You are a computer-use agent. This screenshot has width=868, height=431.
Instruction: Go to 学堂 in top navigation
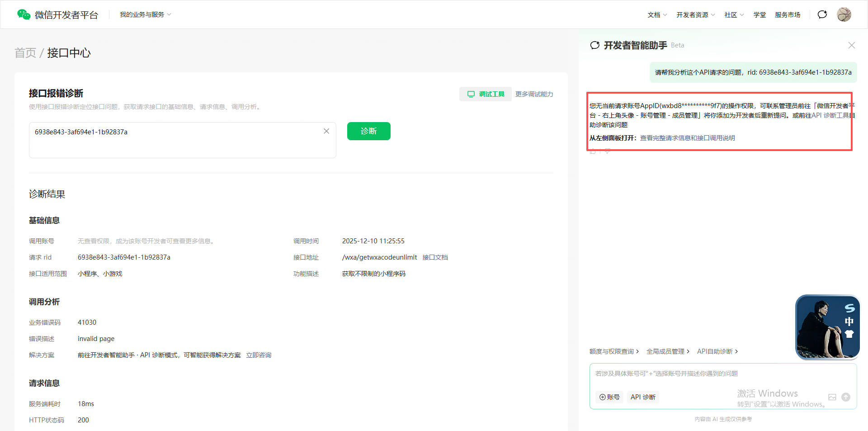click(x=759, y=15)
